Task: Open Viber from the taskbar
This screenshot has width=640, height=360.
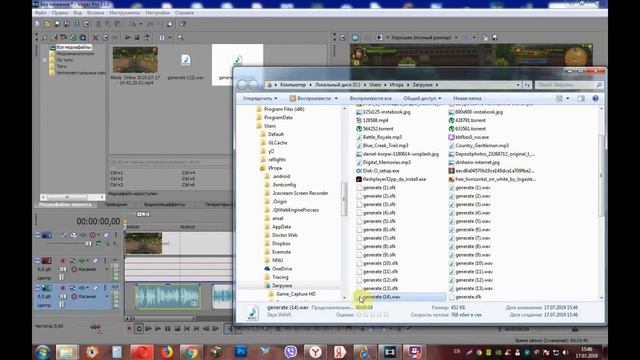Action: (x=291, y=351)
